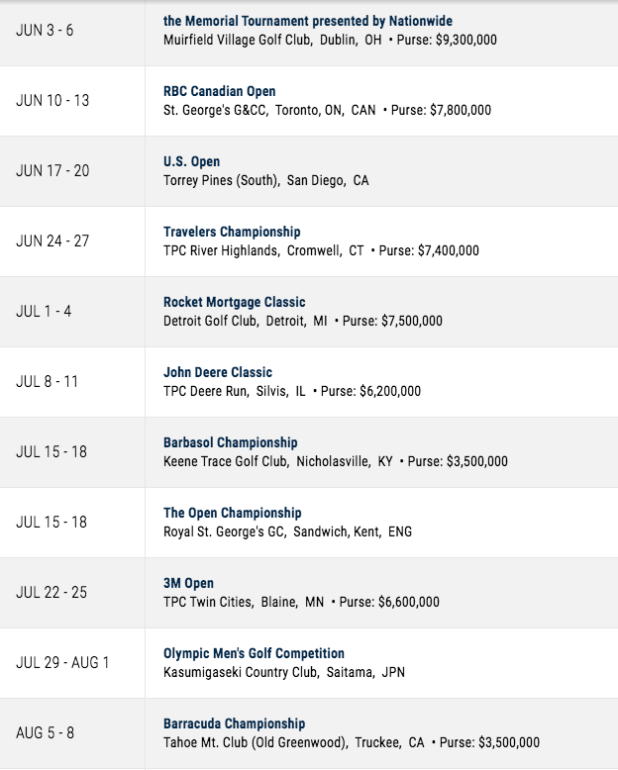
Task: Open the Olympic Men's Golf Competition link
Action: [253, 653]
